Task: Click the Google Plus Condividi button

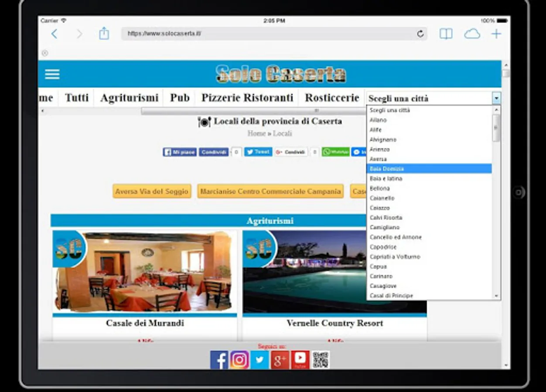Action: [x=291, y=152]
